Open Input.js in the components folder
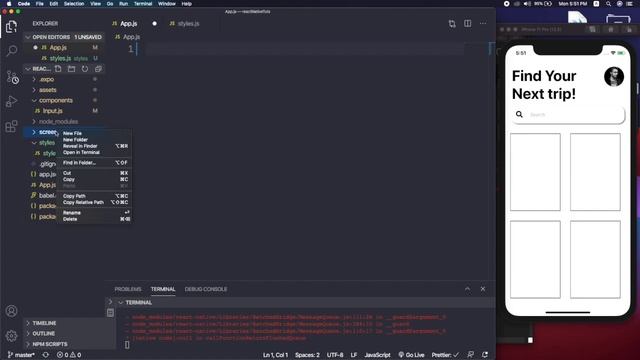Image resolution: width=640 pixels, height=360 pixels. (x=52, y=111)
